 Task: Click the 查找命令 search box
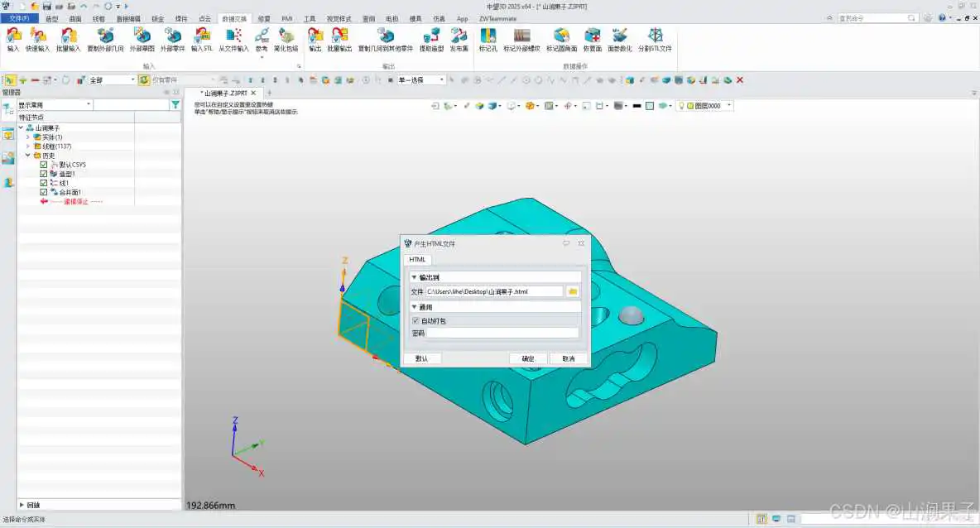coord(877,18)
